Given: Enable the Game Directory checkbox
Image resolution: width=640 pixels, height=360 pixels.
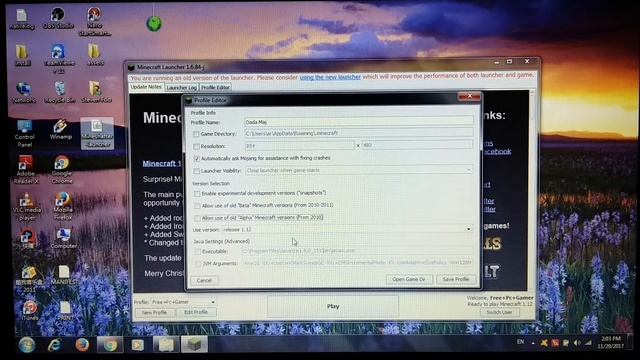Looking at the screenshot, I should click(196, 134).
